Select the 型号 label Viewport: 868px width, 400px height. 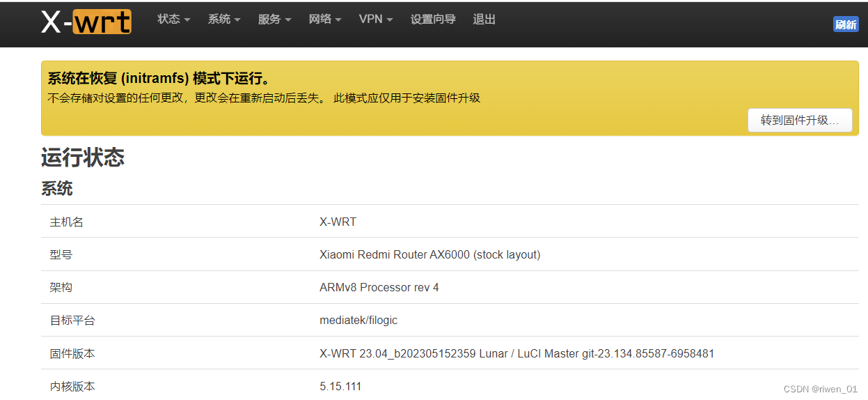click(x=61, y=254)
